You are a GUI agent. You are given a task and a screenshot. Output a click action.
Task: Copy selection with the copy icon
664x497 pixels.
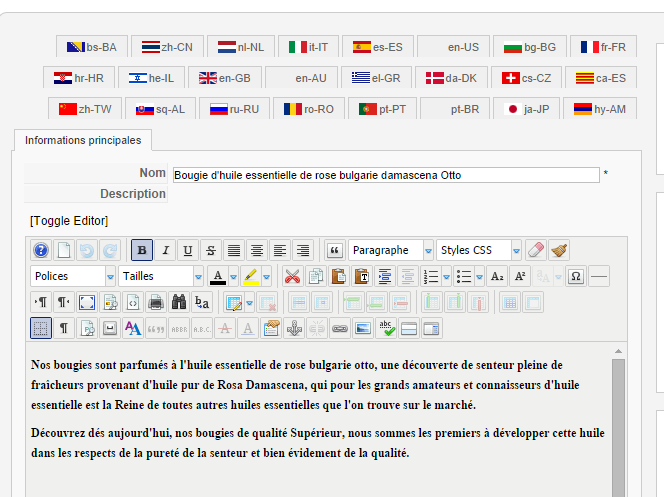point(315,276)
